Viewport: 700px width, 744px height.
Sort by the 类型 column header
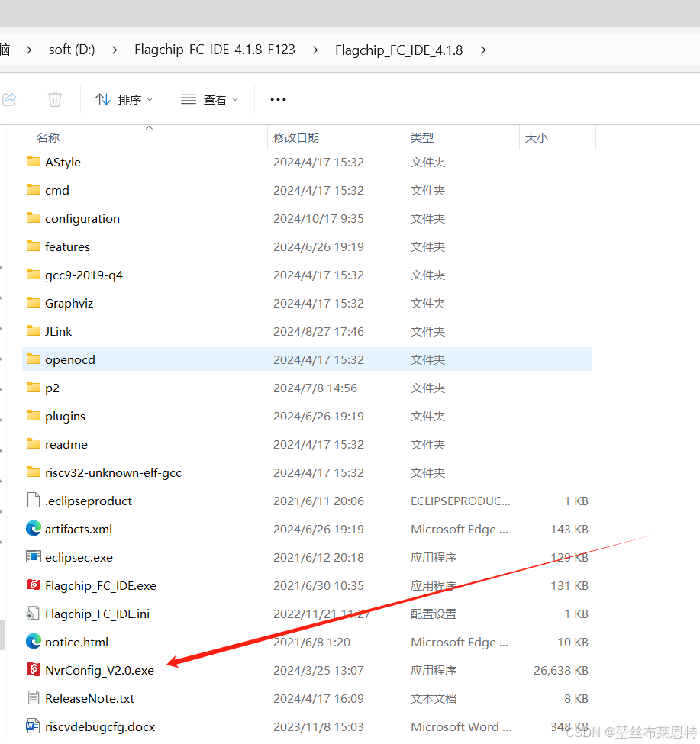[x=422, y=137]
